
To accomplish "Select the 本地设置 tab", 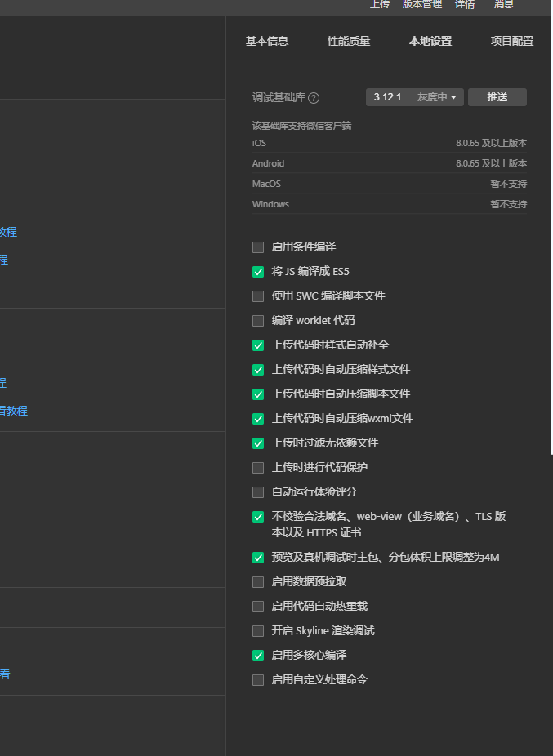I will (430, 41).
